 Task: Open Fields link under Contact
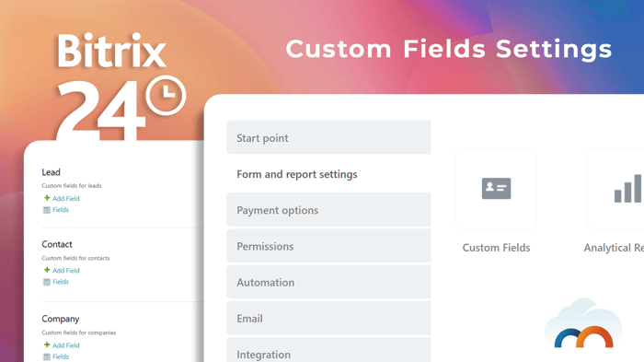tap(61, 282)
